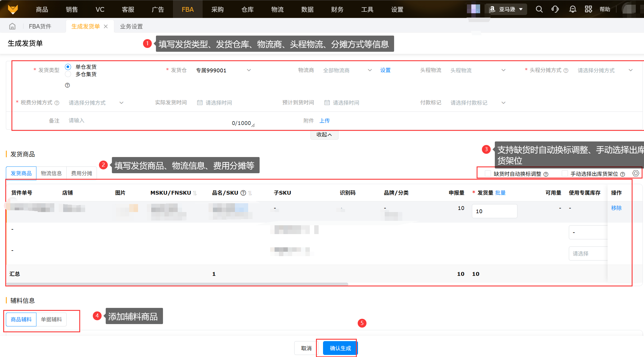Click the home icon in breadcrumb bar
This screenshot has height=357, width=644.
pyautogui.click(x=12, y=26)
